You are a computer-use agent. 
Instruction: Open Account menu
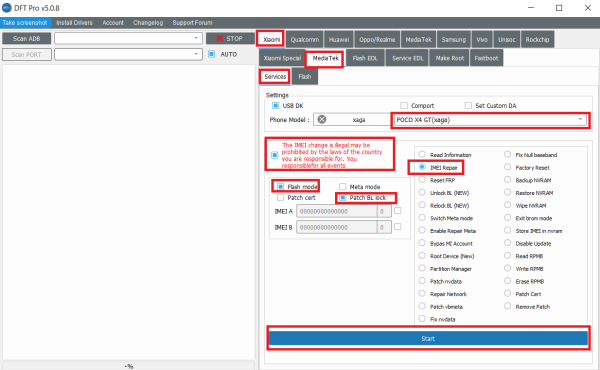point(113,23)
